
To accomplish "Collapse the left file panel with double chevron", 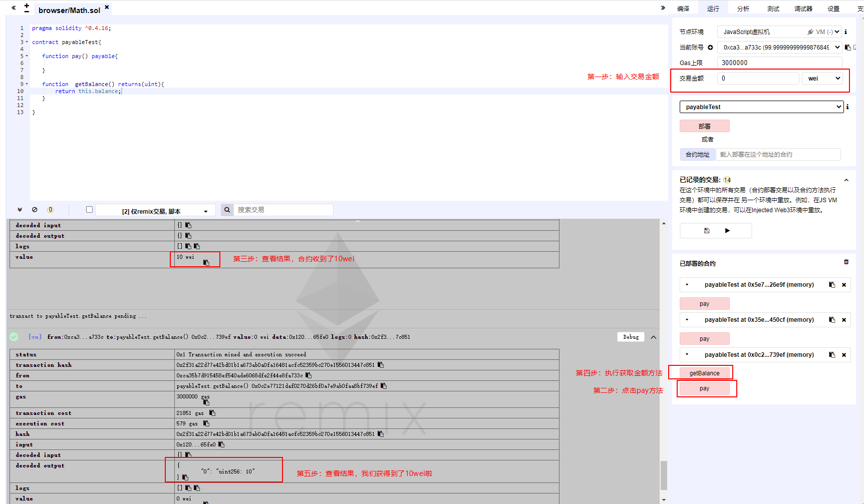I will click(x=14, y=8).
